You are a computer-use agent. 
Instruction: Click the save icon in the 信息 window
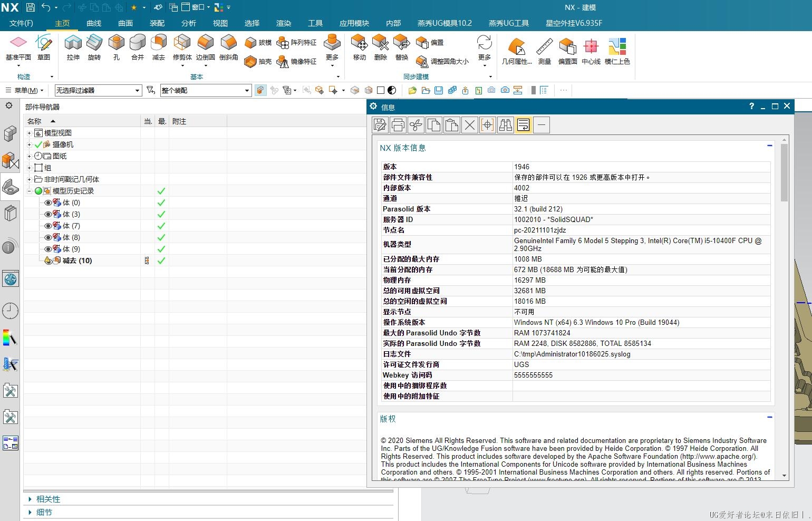(x=380, y=125)
